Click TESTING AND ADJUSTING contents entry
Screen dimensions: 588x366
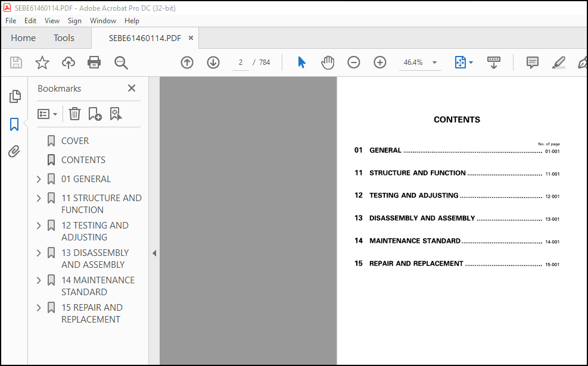pyautogui.click(x=413, y=195)
